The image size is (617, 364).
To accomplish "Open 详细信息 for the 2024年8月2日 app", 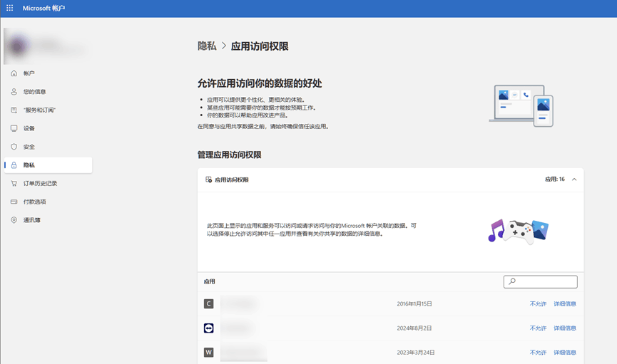I will (x=565, y=328).
